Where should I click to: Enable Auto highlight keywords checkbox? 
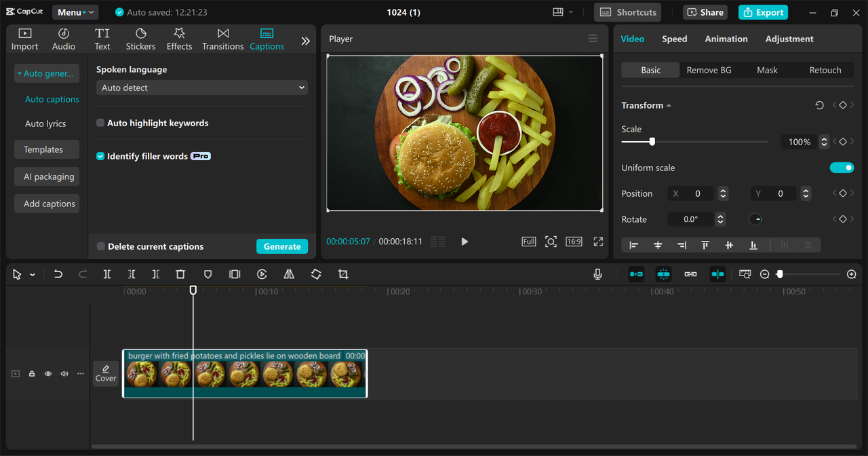(100, 123)
